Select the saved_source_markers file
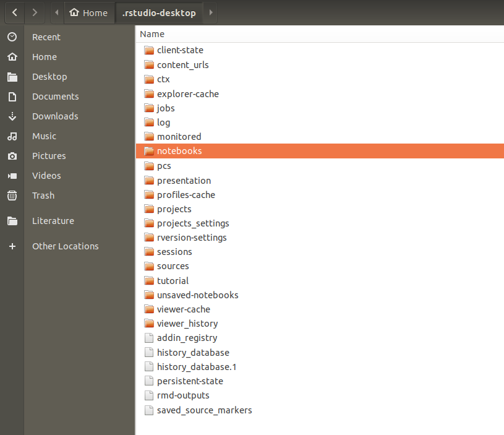The height and width of the screenshot is (435, 504). [x=204, y=410]
